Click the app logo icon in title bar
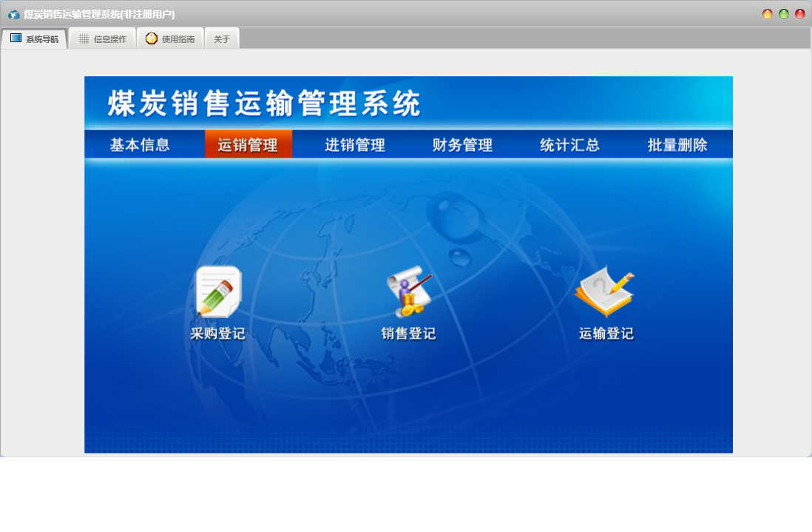 pyautogui.click(x=13, y=15)
